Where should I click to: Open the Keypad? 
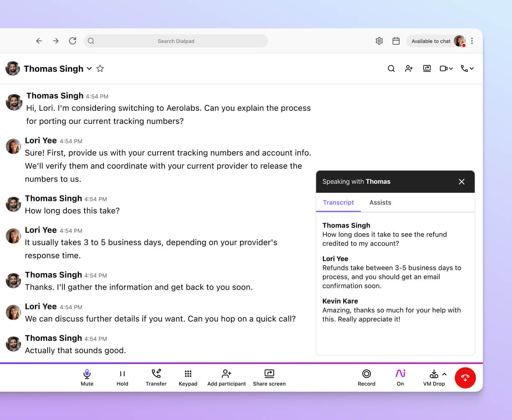(188, 377)
